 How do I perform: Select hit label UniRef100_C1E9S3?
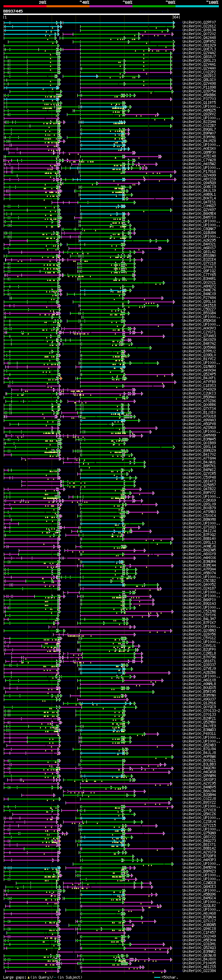(199, 386)
